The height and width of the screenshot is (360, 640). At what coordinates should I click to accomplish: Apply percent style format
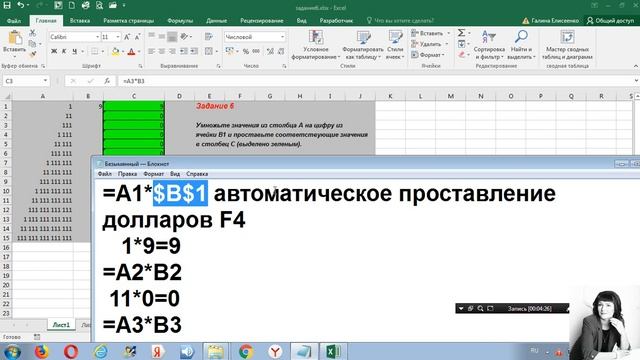click(246, 51)
